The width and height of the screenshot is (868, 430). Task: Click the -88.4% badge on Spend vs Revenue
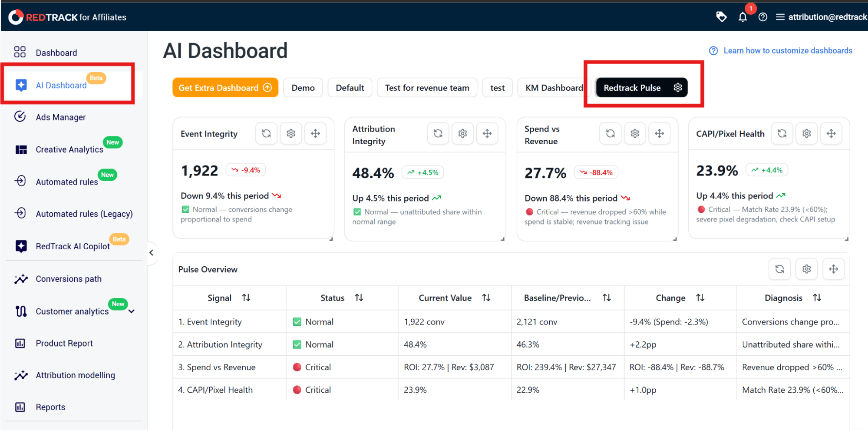(596, 172)
